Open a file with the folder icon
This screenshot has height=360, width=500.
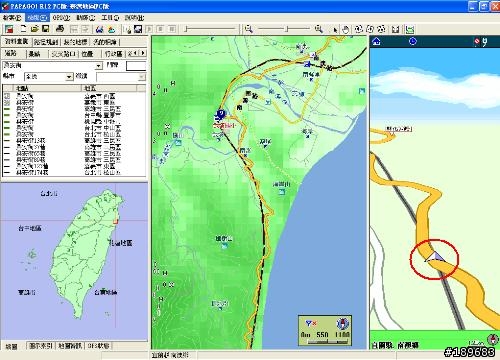tap(34, 29)
